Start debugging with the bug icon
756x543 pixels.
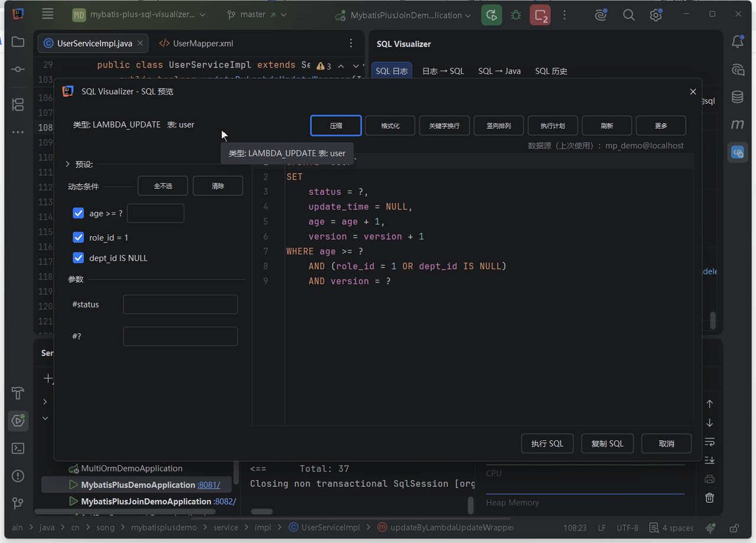coord(516,15)
